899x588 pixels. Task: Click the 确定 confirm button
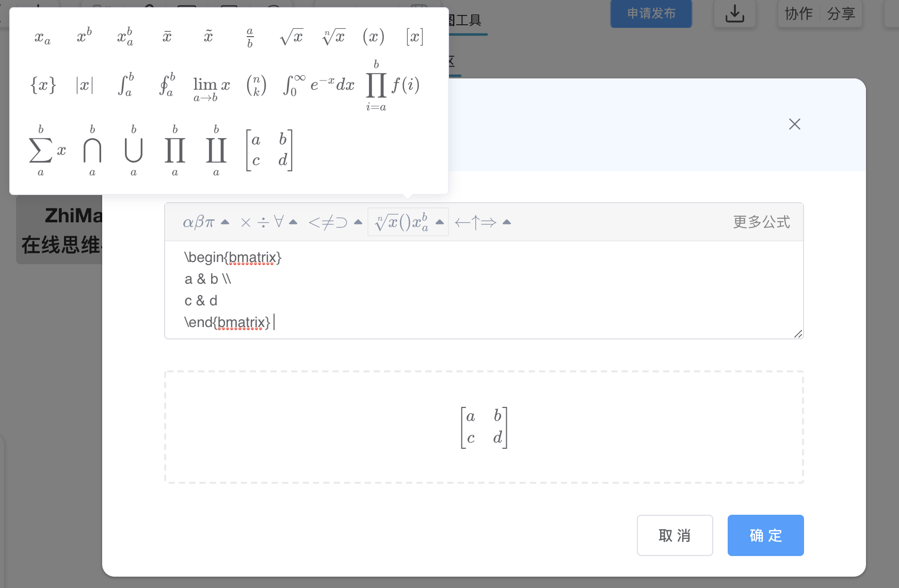click(x=765, y=535)
